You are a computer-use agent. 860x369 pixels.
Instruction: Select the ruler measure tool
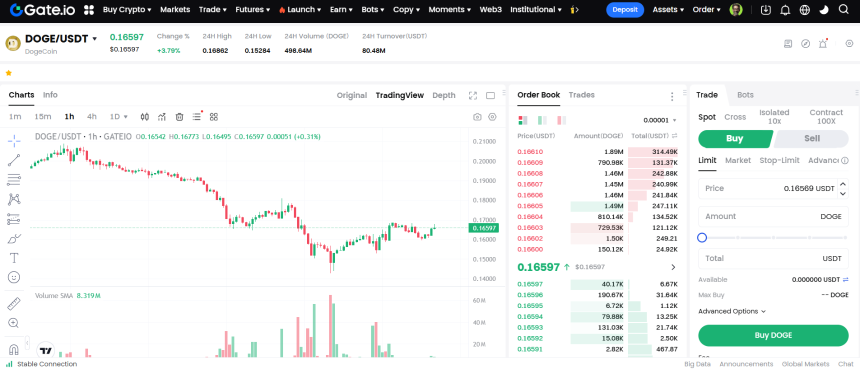14,303
